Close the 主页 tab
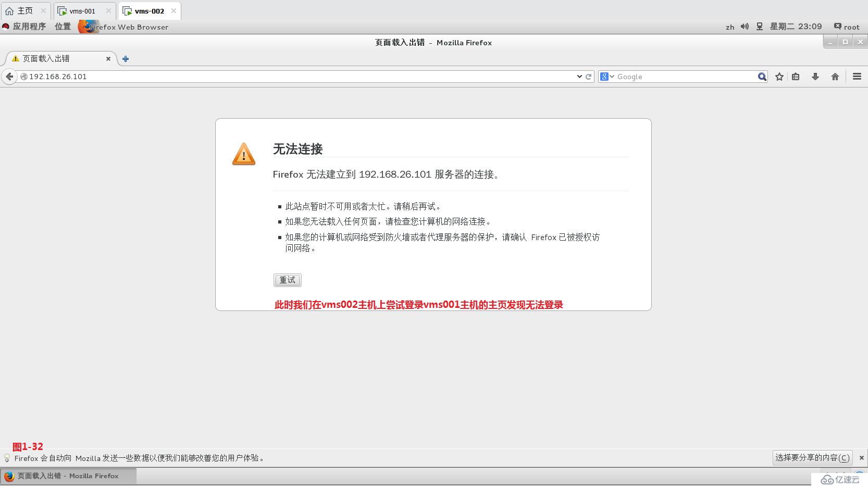This screenshot has width=868, height=486. pos(44,10)
